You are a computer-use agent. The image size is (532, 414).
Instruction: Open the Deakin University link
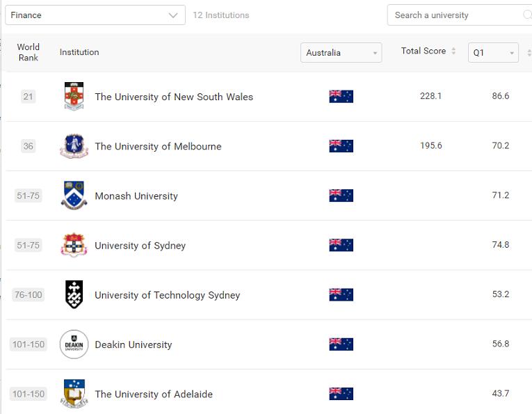point(133,344)
